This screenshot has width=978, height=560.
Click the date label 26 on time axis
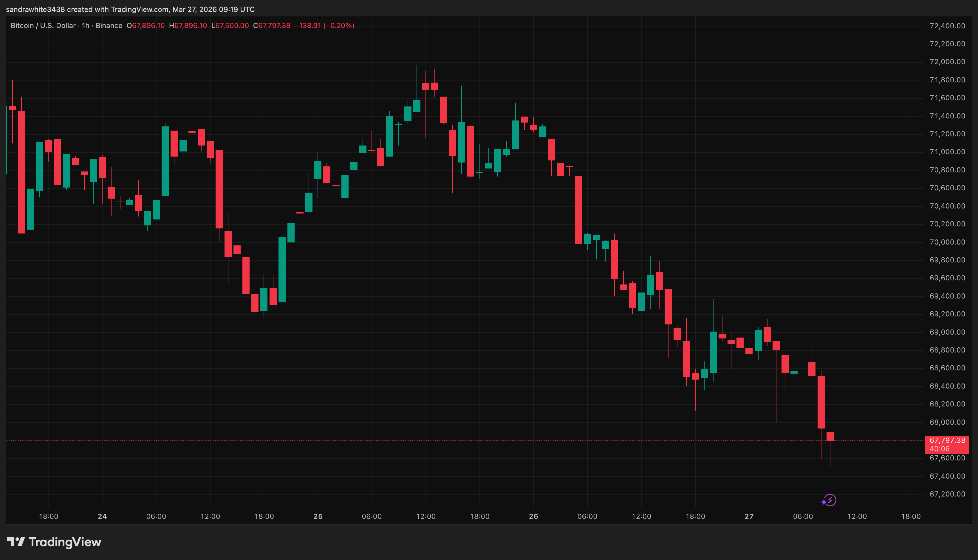pyautogui.click(x=533, y=516)
